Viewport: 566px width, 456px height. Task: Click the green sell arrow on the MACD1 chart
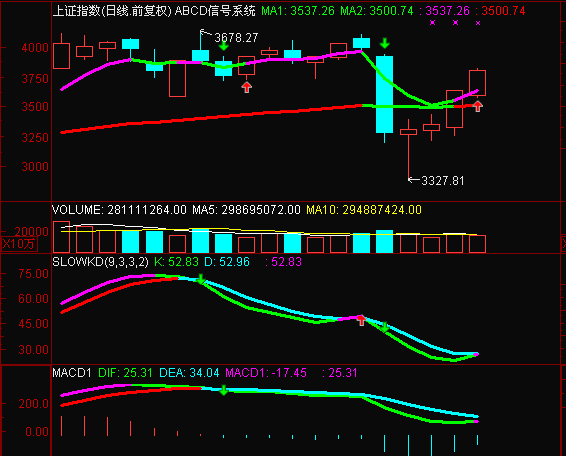[224, 390]
